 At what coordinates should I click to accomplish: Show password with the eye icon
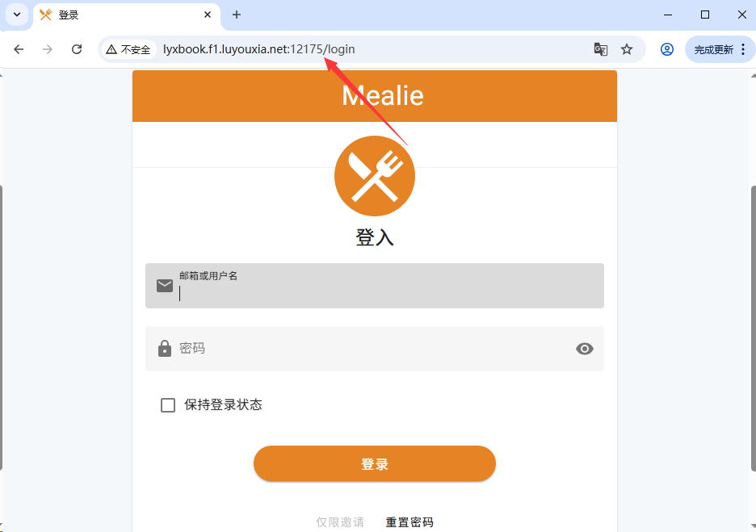[584, 349]
